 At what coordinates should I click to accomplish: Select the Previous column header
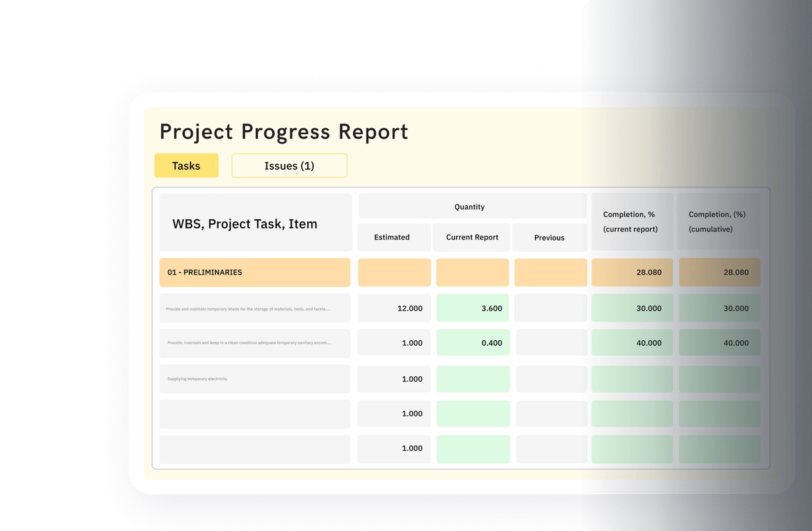(x=550, y=237)
